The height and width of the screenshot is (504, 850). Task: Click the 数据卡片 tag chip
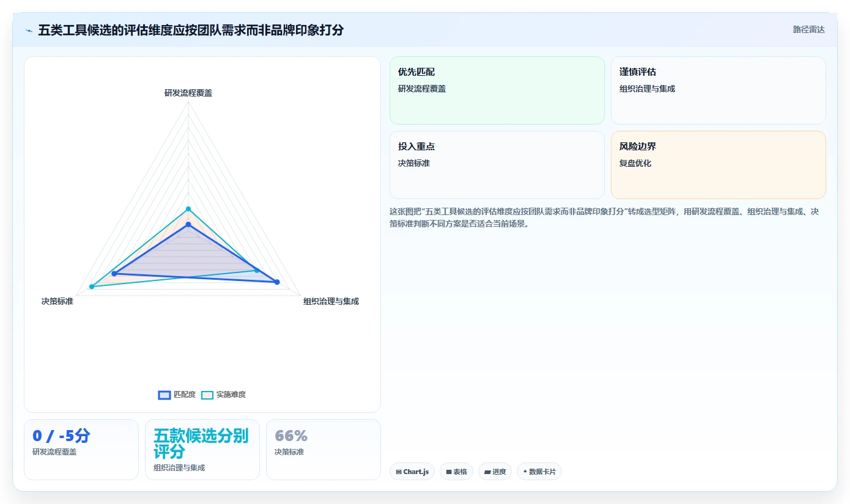(x=539, y=472)
